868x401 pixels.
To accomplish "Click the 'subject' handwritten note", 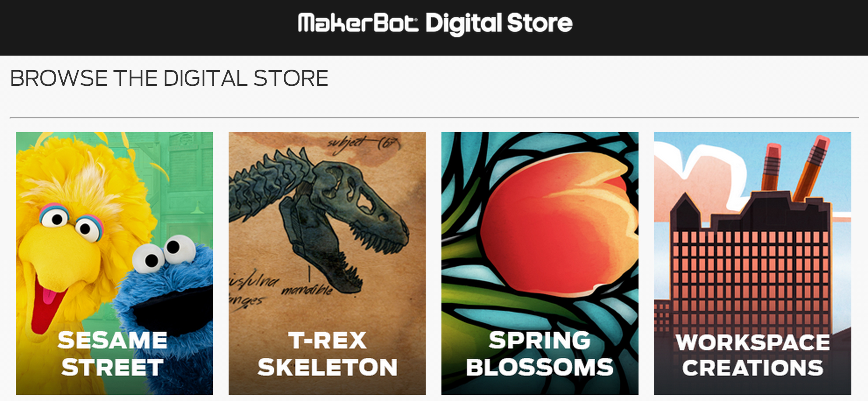I will pos(363,144).
